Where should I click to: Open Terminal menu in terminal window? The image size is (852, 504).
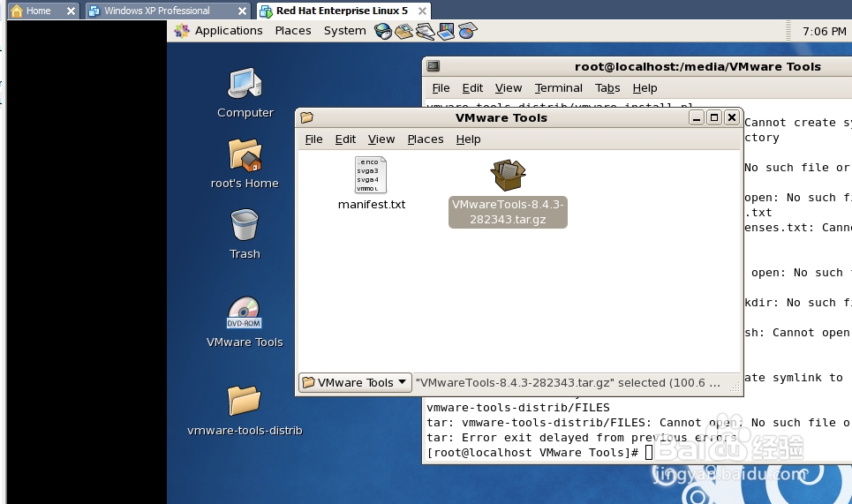559,88
